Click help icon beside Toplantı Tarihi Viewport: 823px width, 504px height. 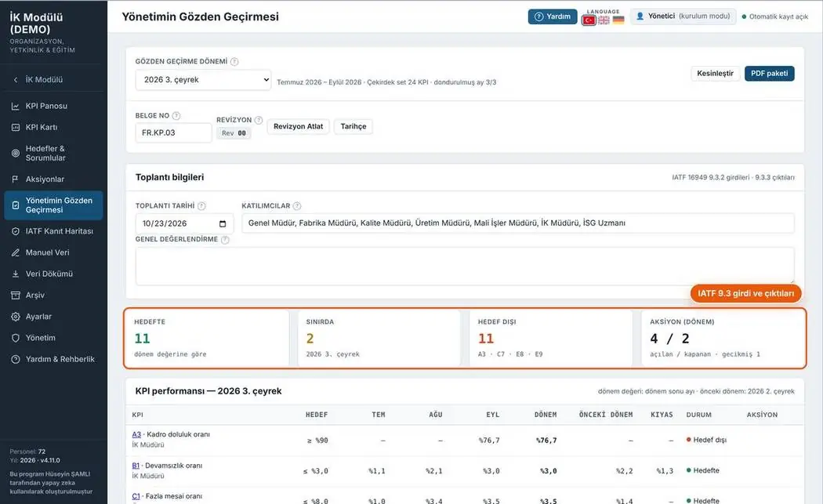(x=201, y=206)
